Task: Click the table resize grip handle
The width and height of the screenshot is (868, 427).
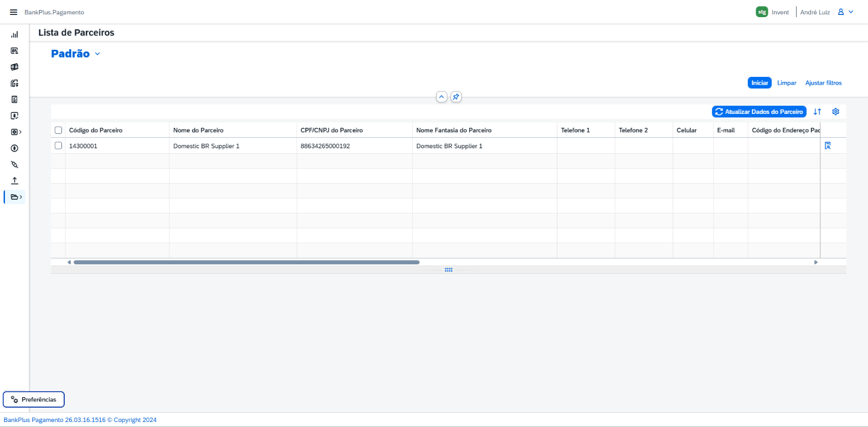Action: tap(448, 270)
